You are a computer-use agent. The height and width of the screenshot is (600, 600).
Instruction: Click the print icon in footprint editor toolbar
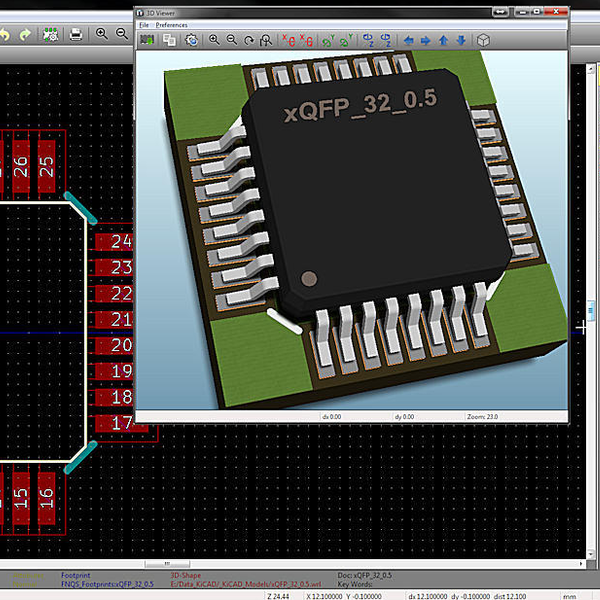[x=75, y=35]
